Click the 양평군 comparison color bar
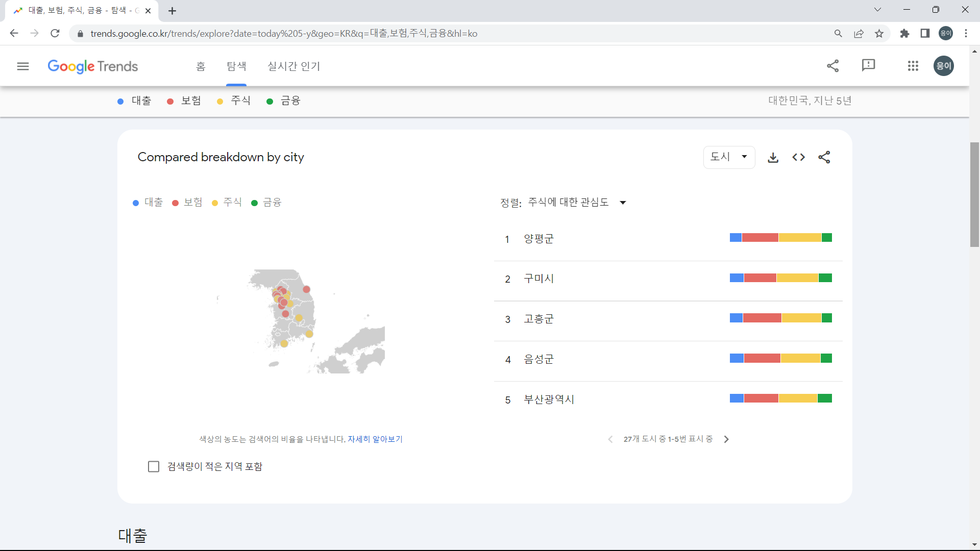The height and width of the screenshot is (551, 980). coord(780,237)
